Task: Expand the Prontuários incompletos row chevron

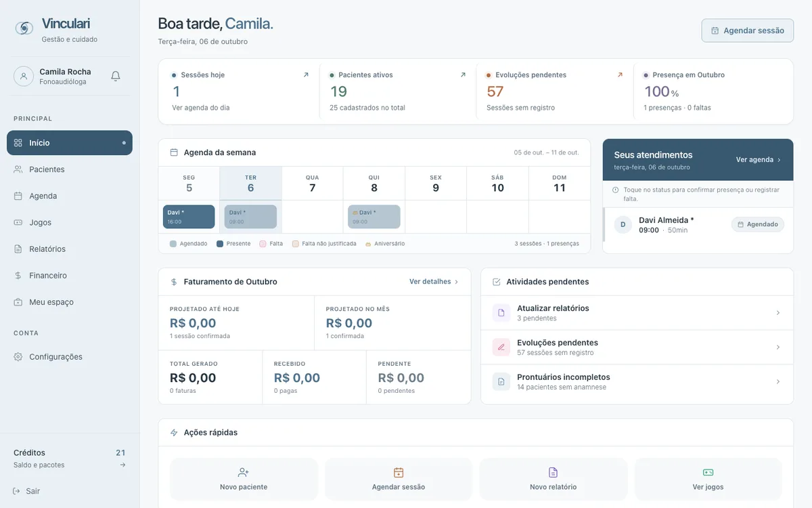Action: (x=778, y=382)
